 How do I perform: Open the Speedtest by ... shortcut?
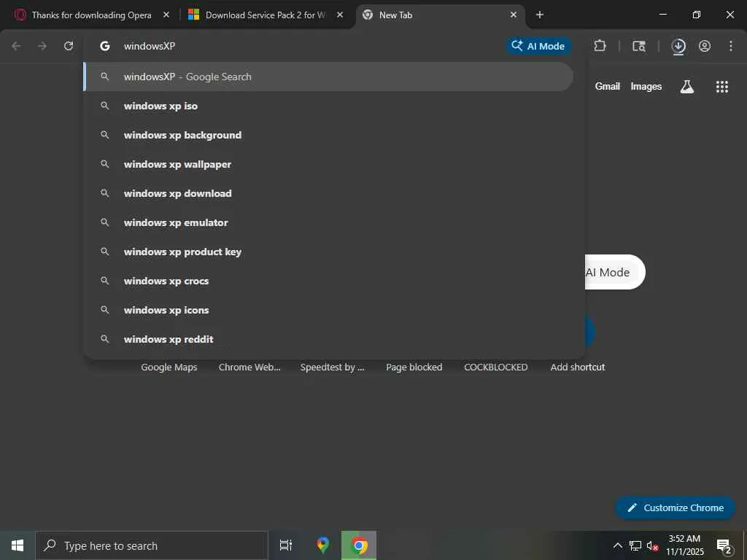click(332, 367)
